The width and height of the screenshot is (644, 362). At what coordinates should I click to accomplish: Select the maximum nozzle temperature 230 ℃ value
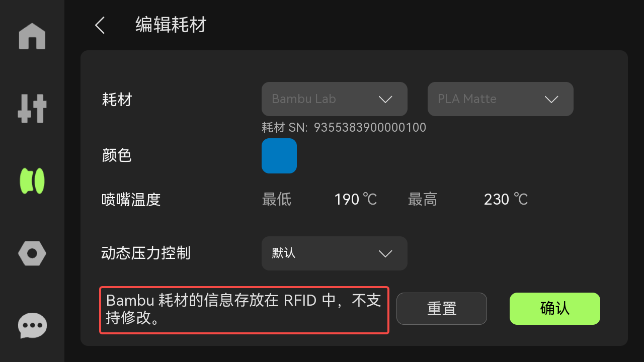pyautogui.click(x=506, y=200)
